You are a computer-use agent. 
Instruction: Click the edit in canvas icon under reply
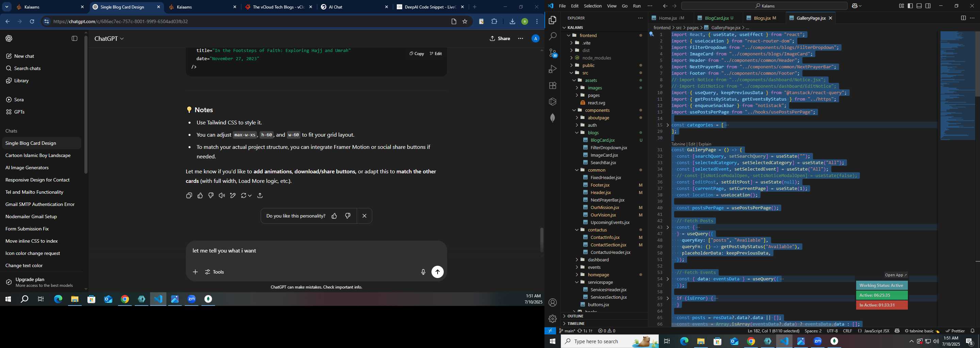click(233, 195)
